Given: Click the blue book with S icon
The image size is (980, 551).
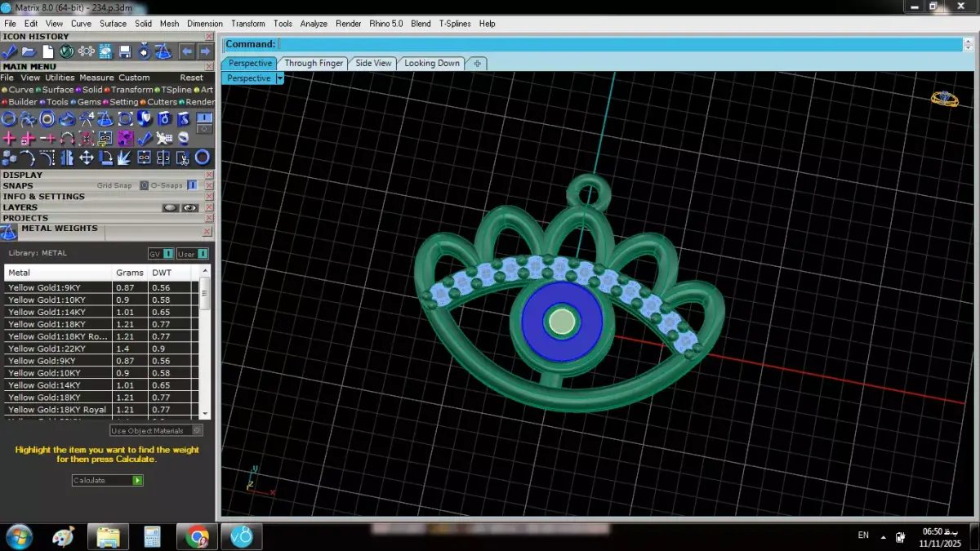Looking at the screenshot, I should [x=183, y=118].
